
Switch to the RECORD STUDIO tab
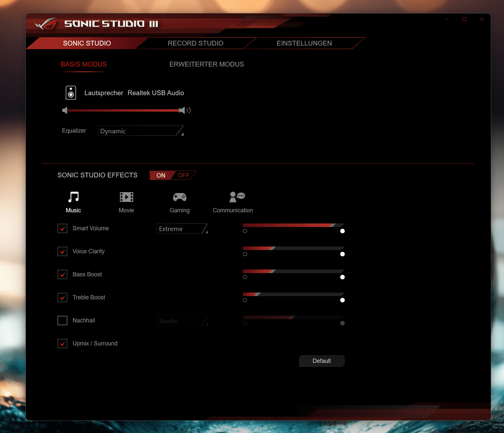195,43
